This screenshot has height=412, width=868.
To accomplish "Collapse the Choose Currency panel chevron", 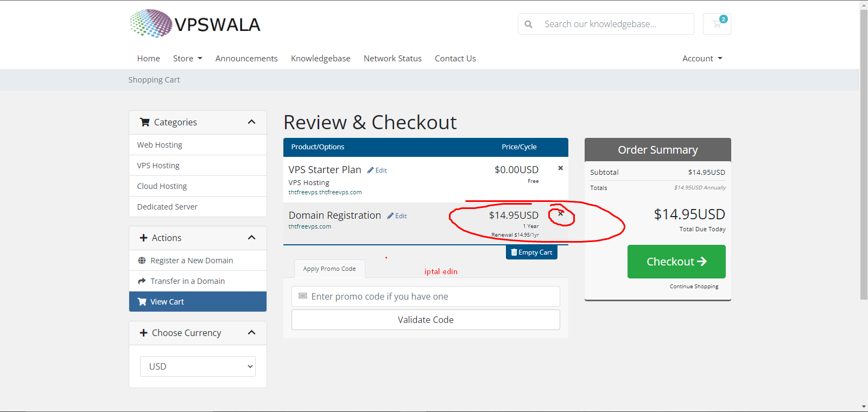I will click(251, 333).
